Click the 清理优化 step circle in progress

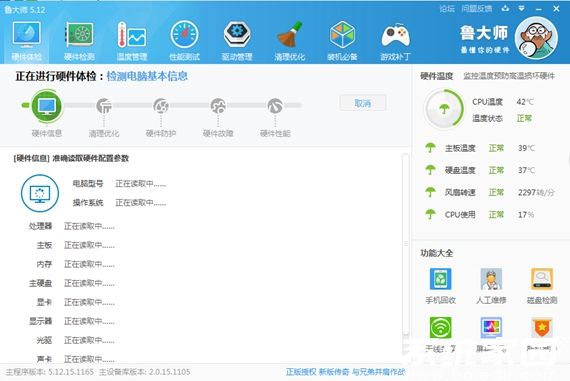(104, 106)
